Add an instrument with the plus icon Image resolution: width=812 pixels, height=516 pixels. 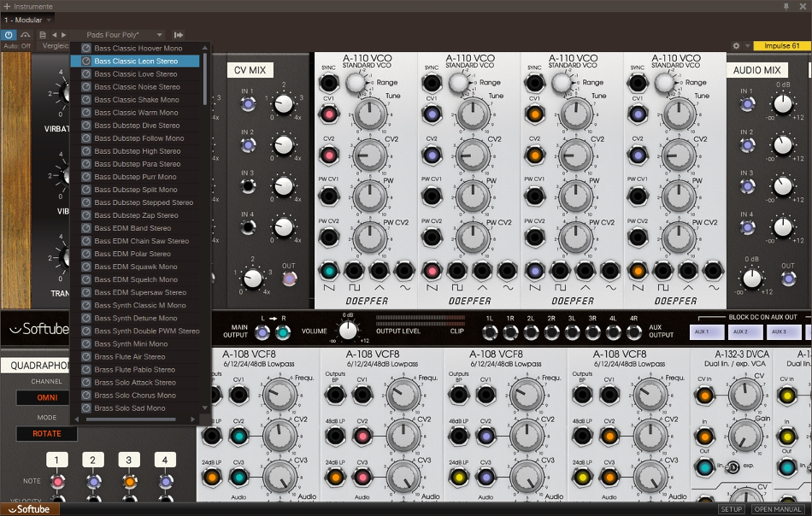7,6
